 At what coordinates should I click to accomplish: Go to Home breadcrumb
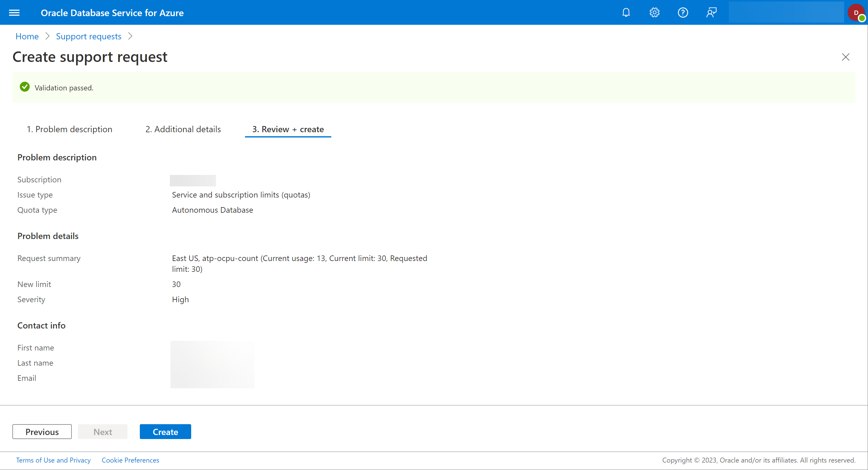[27, 36]
